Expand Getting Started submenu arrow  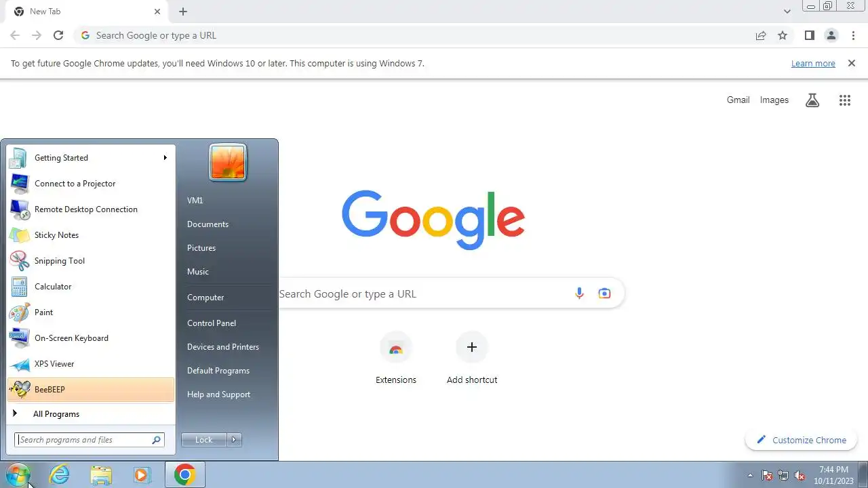(x=165, y=158)
